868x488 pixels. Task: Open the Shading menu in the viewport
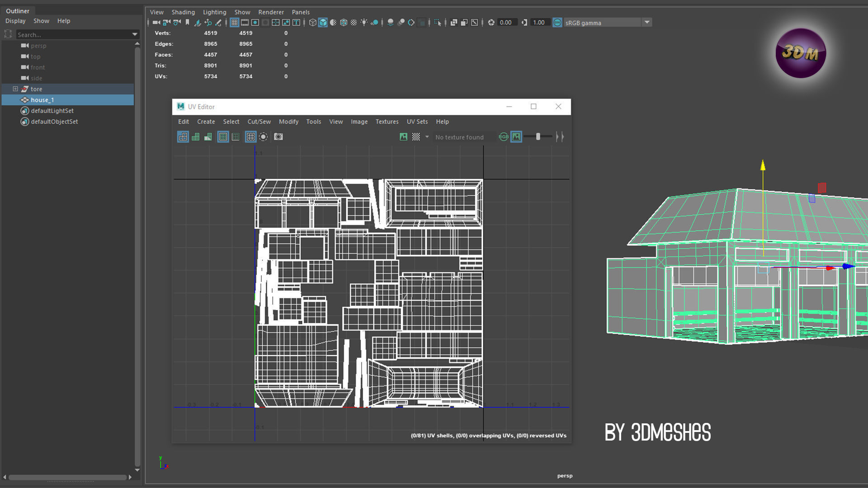click(x=183, y=12)
